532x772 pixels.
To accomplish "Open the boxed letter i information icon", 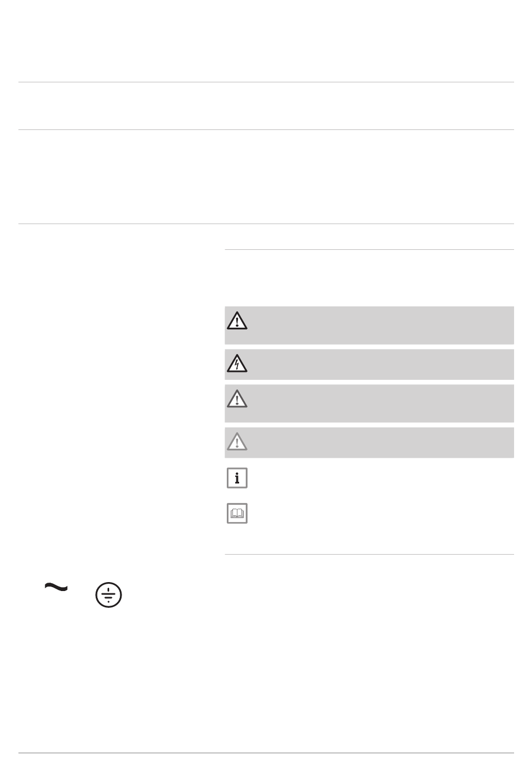I will 237,478.
